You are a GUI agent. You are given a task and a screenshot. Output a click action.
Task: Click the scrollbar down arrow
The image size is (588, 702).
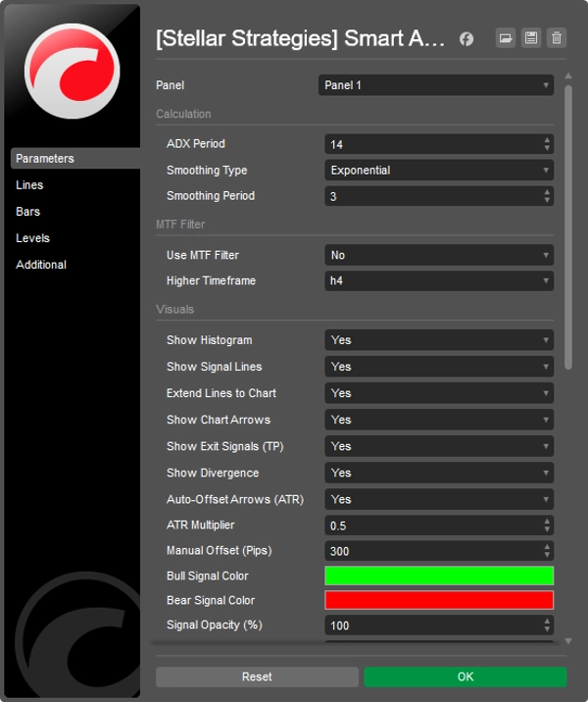click(568, 641)
